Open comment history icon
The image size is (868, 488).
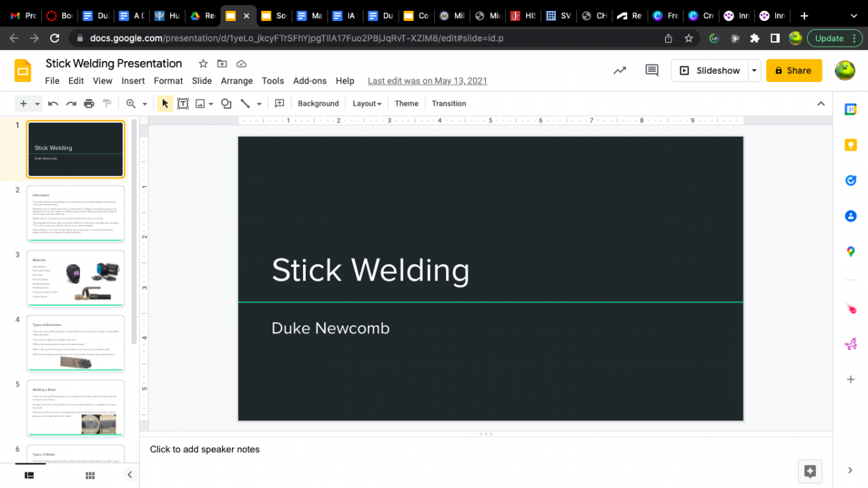click(x=652, y=70)
